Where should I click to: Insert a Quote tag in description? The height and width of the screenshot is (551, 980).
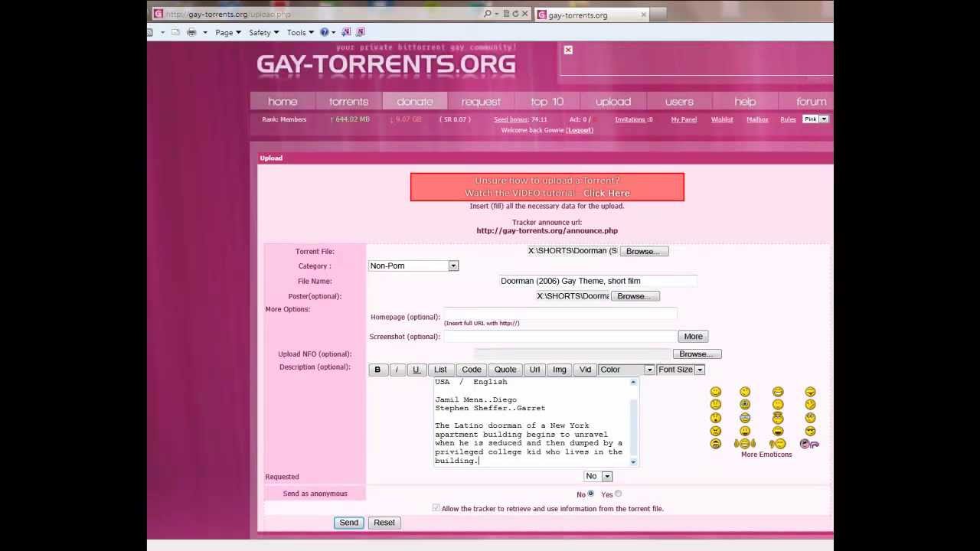tap(505, 370)
